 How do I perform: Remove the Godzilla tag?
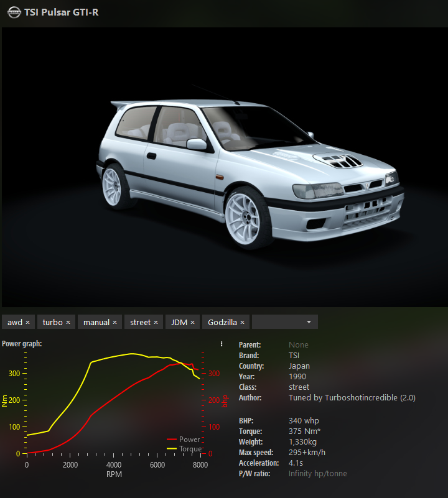point(242,323)
